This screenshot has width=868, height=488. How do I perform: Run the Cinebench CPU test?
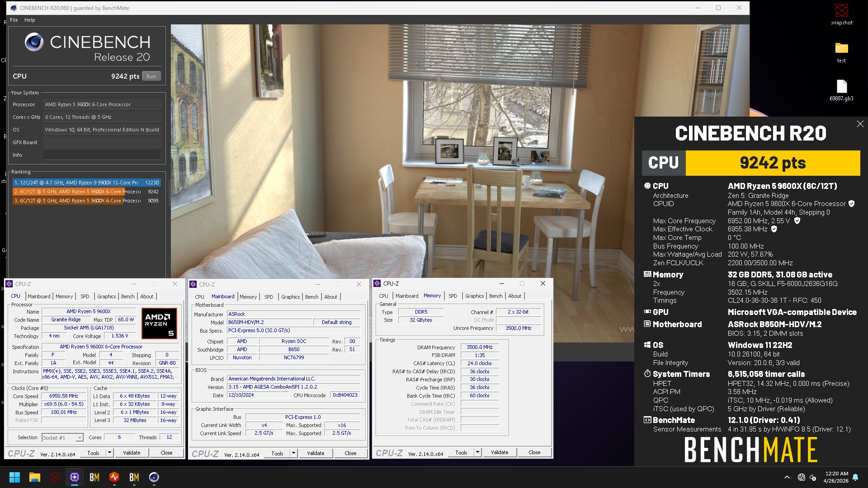(x=151, y=76)
